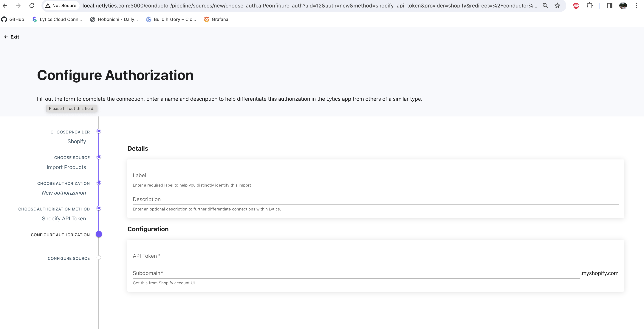Image resolution: width=644 pixels, height=329 pixels.
Task: Click the CHOOSE PROVIDER step label
Action: tap(70, 132)
